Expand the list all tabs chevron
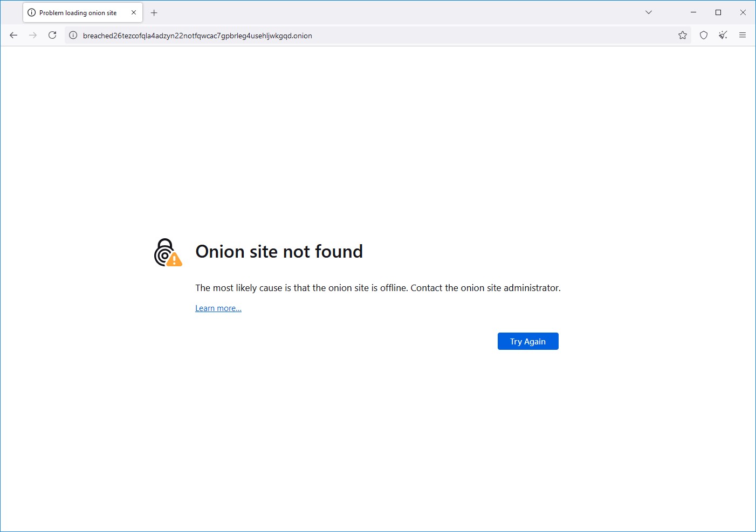The height and width of the screenshot is (532, 756). coord(649,12)
